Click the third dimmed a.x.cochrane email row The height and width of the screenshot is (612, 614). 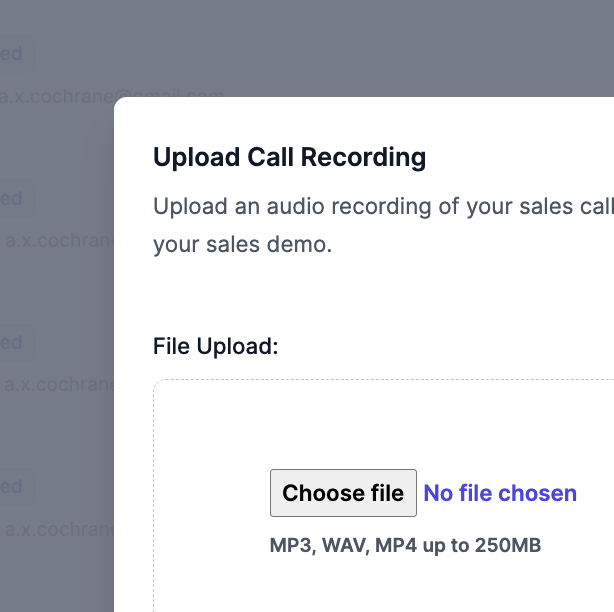coord(56,385)
